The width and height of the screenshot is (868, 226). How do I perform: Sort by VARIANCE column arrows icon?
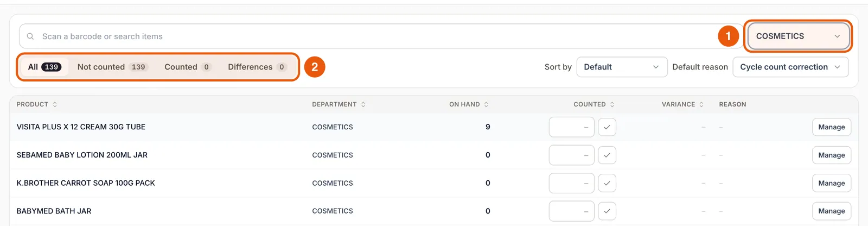[x=701, y=104]
